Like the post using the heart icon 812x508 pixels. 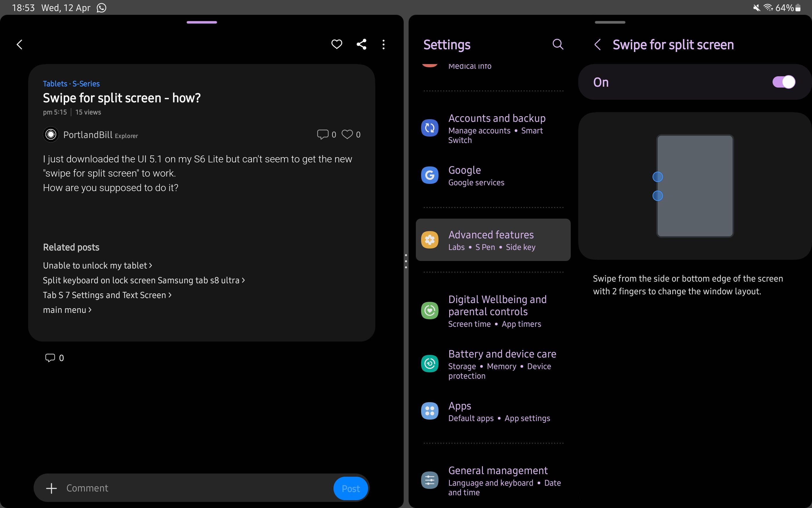(x=337, y=44)
